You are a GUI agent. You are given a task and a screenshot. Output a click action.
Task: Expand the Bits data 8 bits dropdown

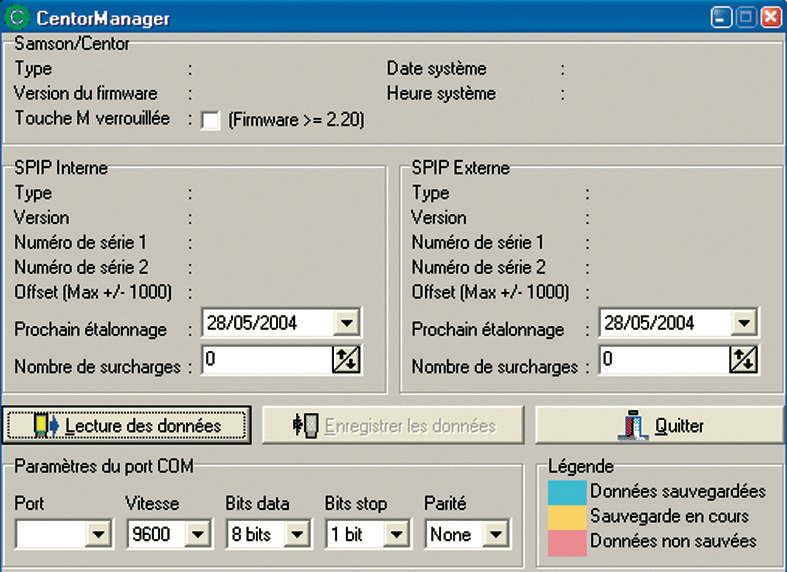tap(297, 534)
